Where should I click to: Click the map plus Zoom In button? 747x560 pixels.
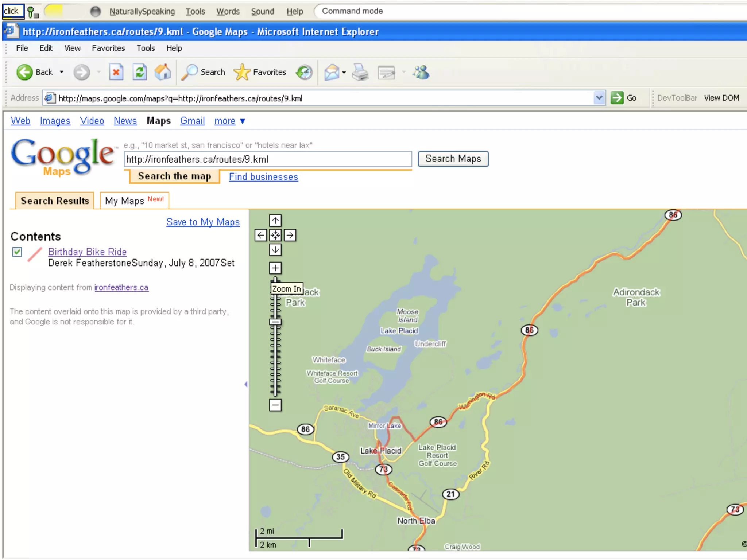tap(275, 268)
